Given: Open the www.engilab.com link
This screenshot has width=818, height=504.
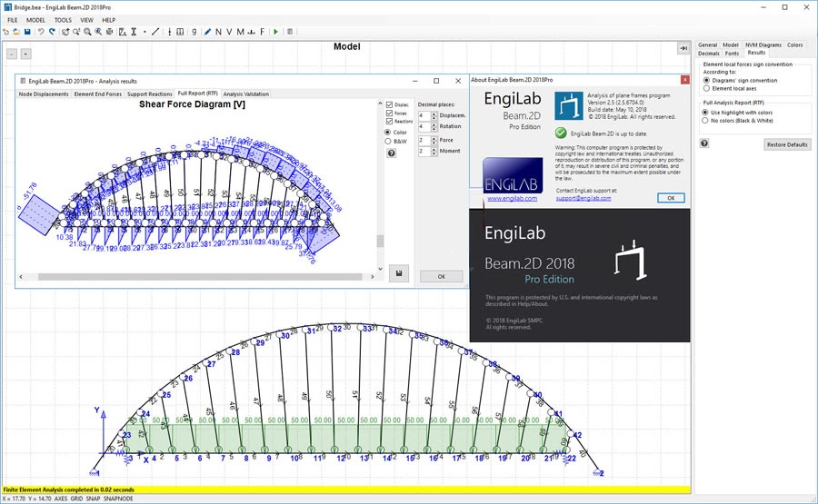Looking at the screenshot, I should pos(512,199).
